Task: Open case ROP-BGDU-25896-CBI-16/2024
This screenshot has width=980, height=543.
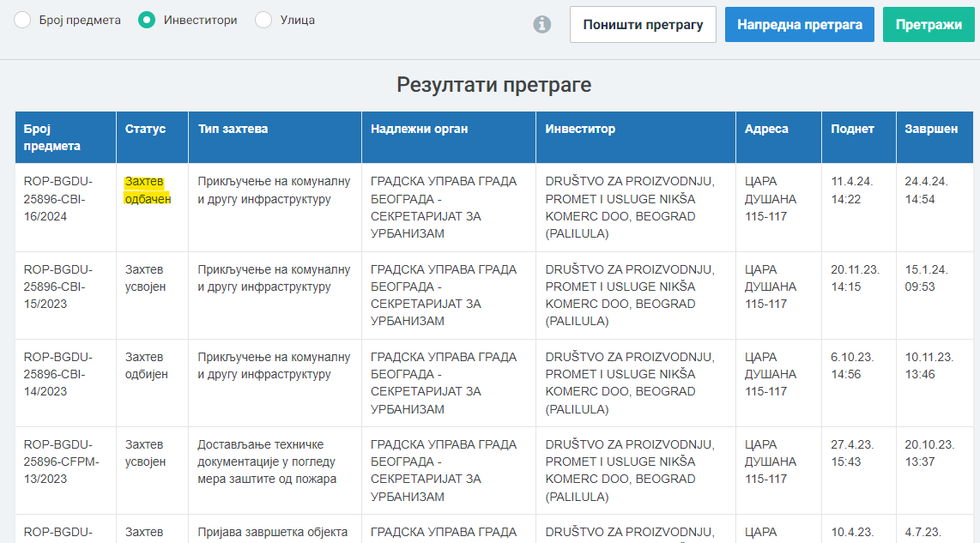Action: 57,199
